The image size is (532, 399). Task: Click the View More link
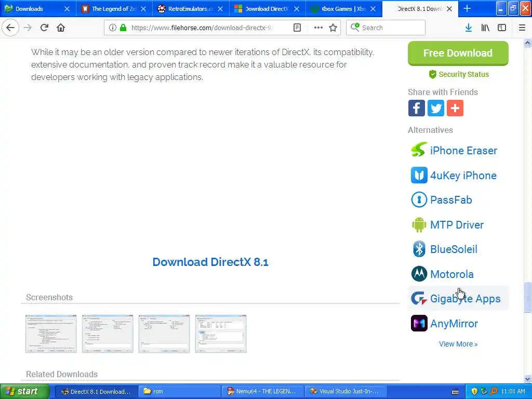(x=458, y=344)
